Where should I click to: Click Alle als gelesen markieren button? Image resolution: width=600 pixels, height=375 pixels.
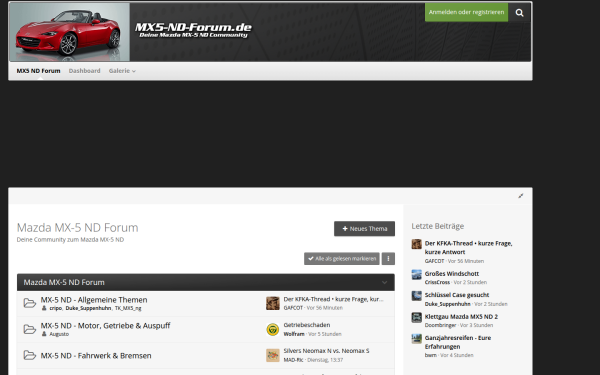[342, 259]
